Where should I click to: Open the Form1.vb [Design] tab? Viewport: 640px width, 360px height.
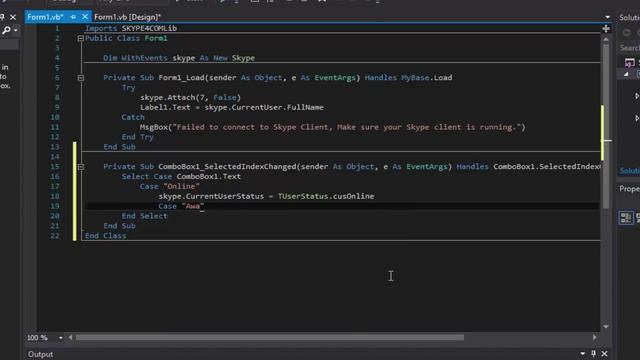tap(127, 17)
